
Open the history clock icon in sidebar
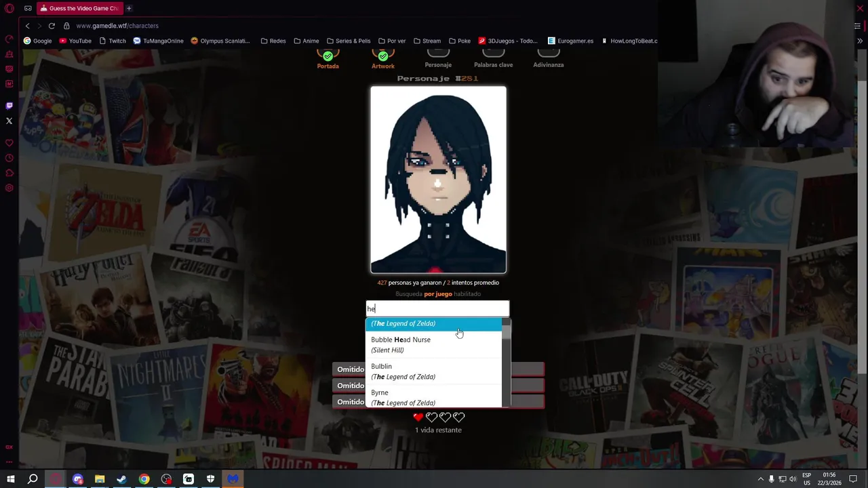click(x=9, y=159)
